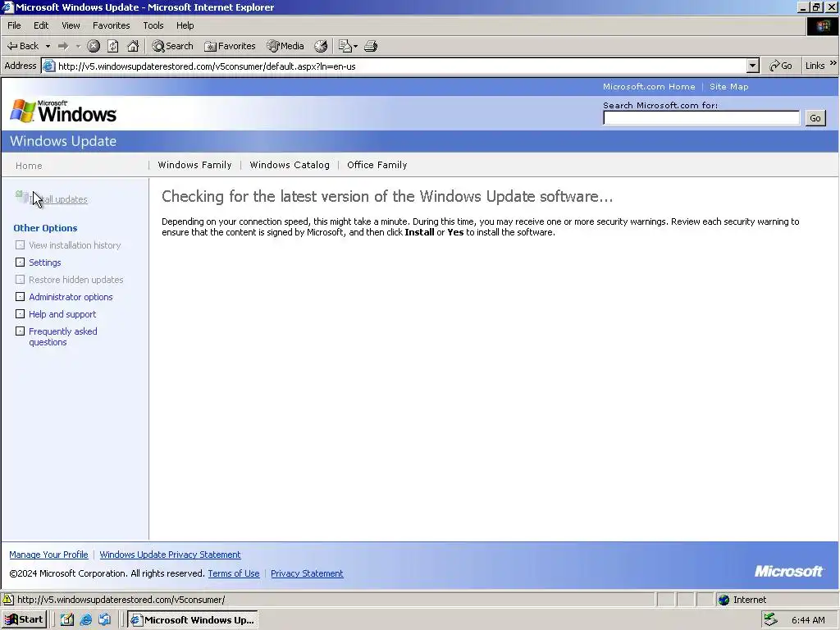
Task: Expand the Edit button dropdown arrow
Action: point(355,47)
